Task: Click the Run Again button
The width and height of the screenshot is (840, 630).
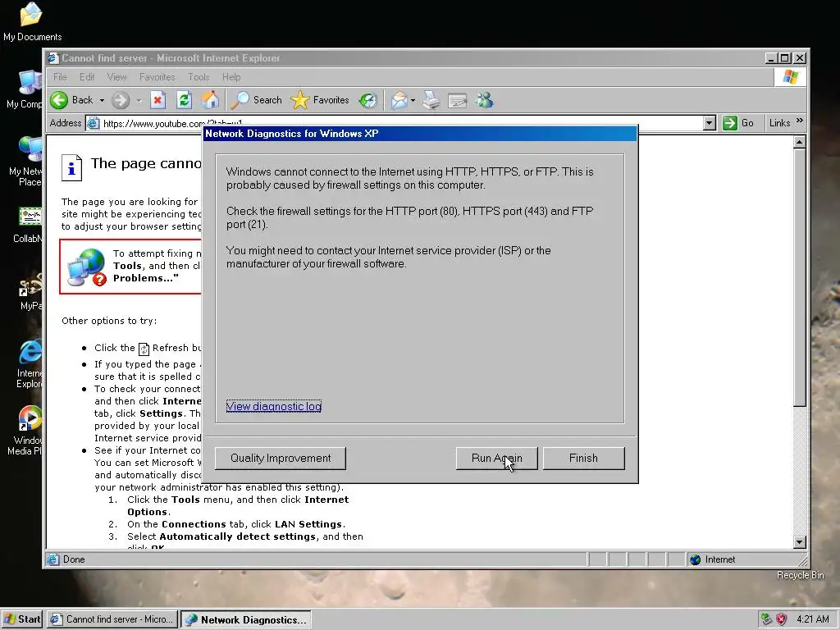Action: click(x=496, y=459)
